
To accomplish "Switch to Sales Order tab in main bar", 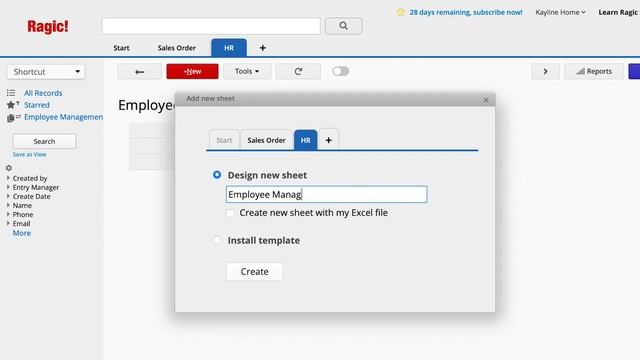I will click(x=177, y=48).
